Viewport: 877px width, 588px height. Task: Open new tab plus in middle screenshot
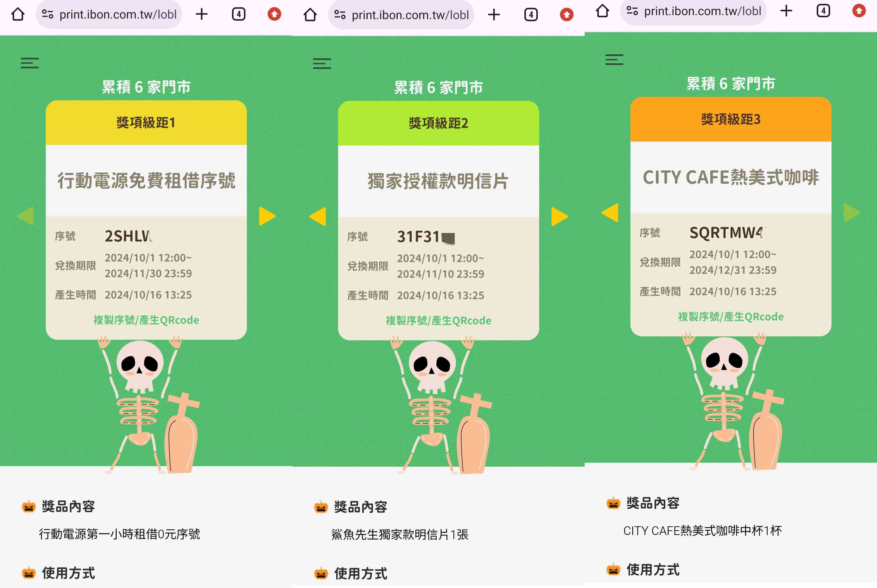coord(494,15)
